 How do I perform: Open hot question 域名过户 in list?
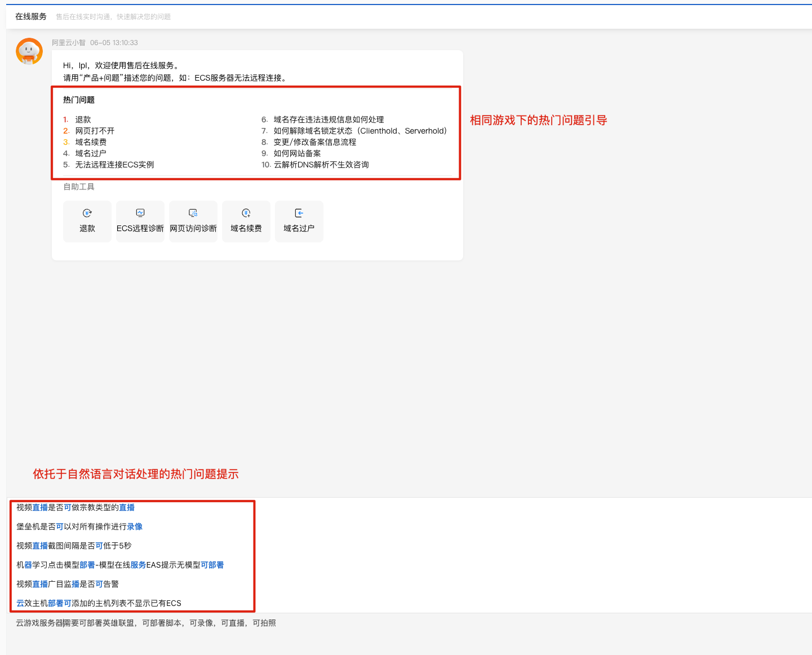tap(91, 153)
